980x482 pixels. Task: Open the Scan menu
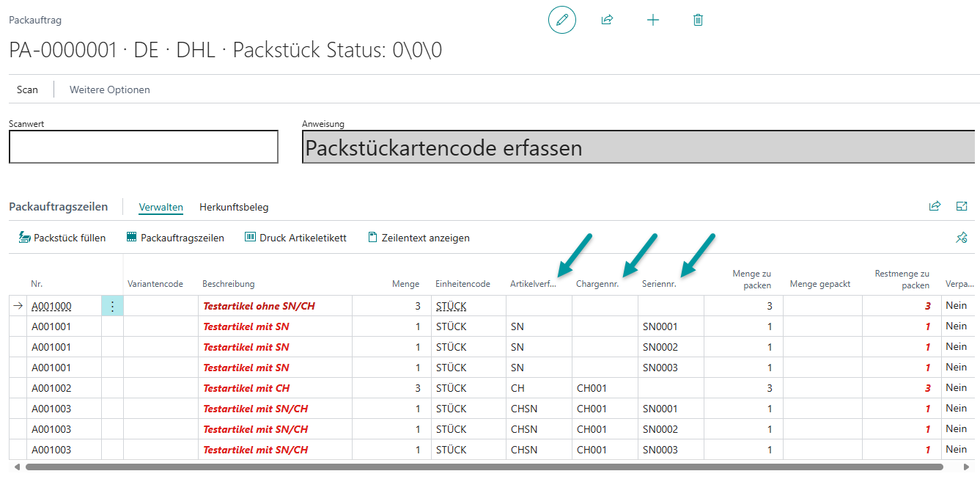(x=27, y=90)
